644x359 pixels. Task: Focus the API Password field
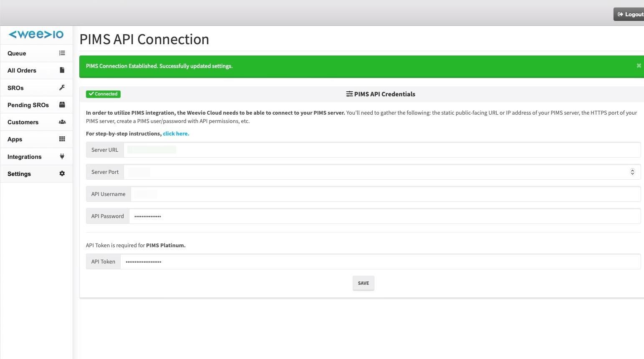click(385, 216)
